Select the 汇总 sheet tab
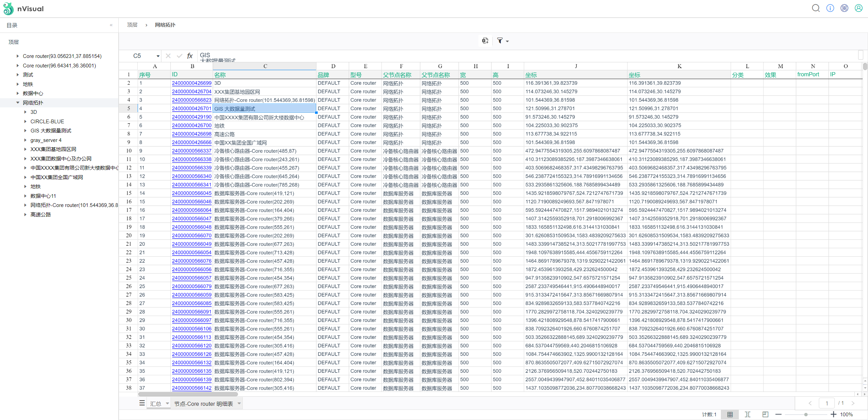 click(x=156, y=404)
